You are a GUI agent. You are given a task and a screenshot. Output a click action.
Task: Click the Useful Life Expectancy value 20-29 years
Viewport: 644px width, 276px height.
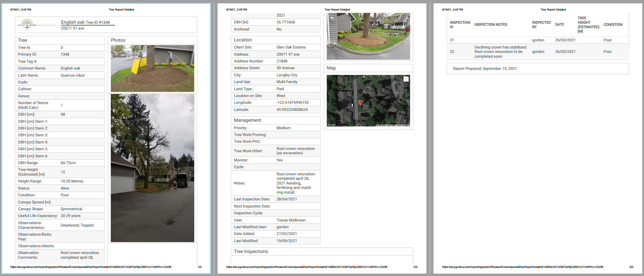tap(71, 216)
